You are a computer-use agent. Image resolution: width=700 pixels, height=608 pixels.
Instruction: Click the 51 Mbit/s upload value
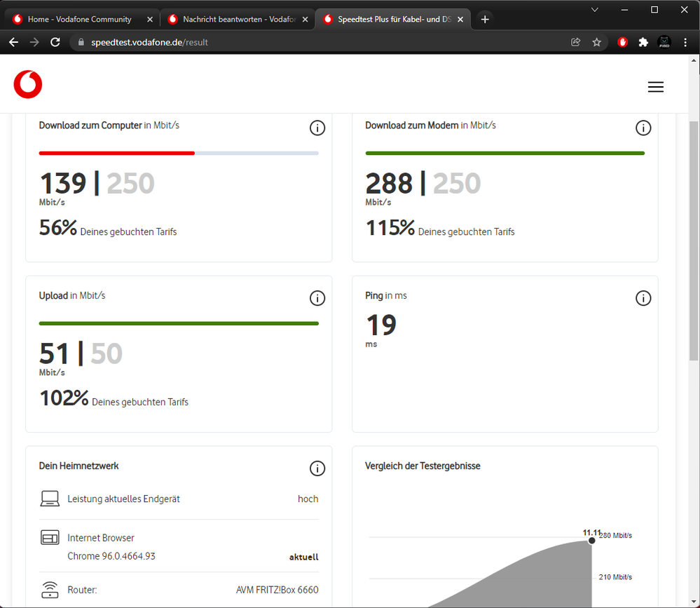tap(54, 353)
